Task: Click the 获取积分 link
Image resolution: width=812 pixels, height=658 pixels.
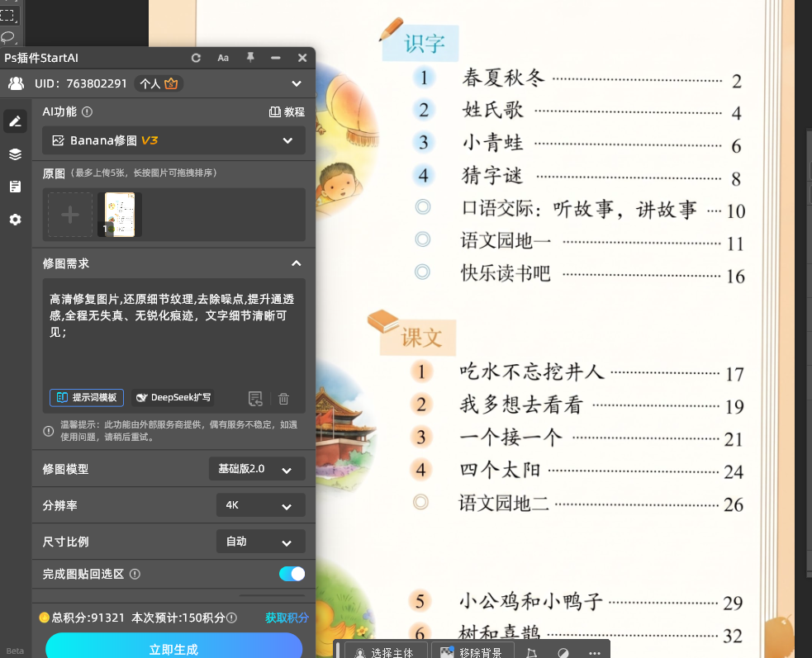Action: point(287,618)
